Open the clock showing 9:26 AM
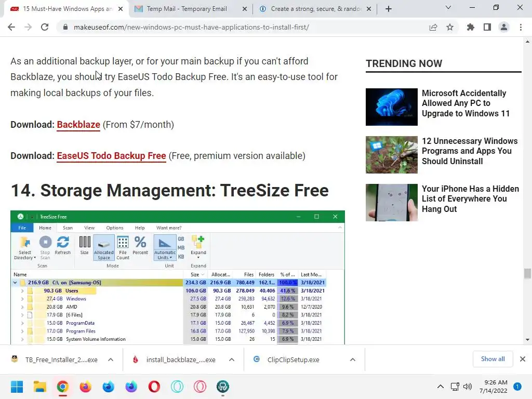The height and width of the screenshot is (399, 532). pyautogui.click(x=494, y=387)
